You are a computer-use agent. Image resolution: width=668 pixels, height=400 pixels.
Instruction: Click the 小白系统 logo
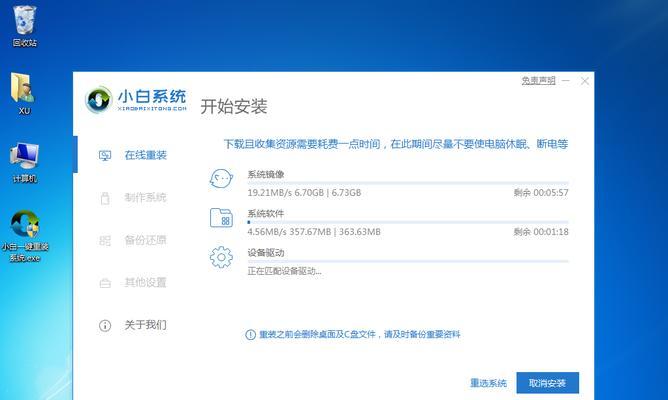coord(135,100)
